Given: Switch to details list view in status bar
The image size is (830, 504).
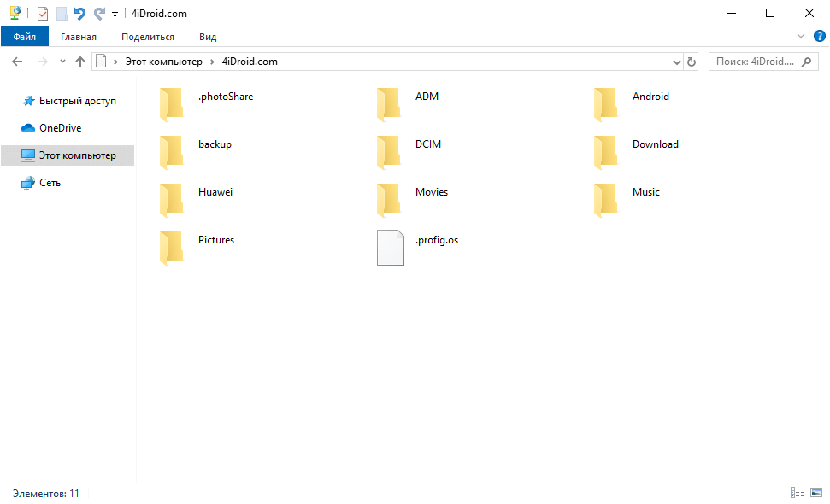Looking at the screenshot, I should [x=798, y=493].
